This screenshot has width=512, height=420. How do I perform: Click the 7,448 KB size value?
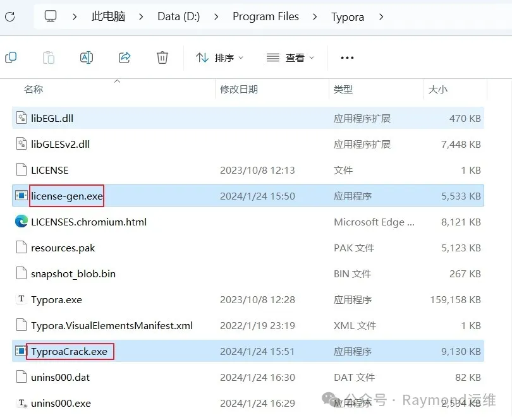pyautogui.click(x=461, y=144)
